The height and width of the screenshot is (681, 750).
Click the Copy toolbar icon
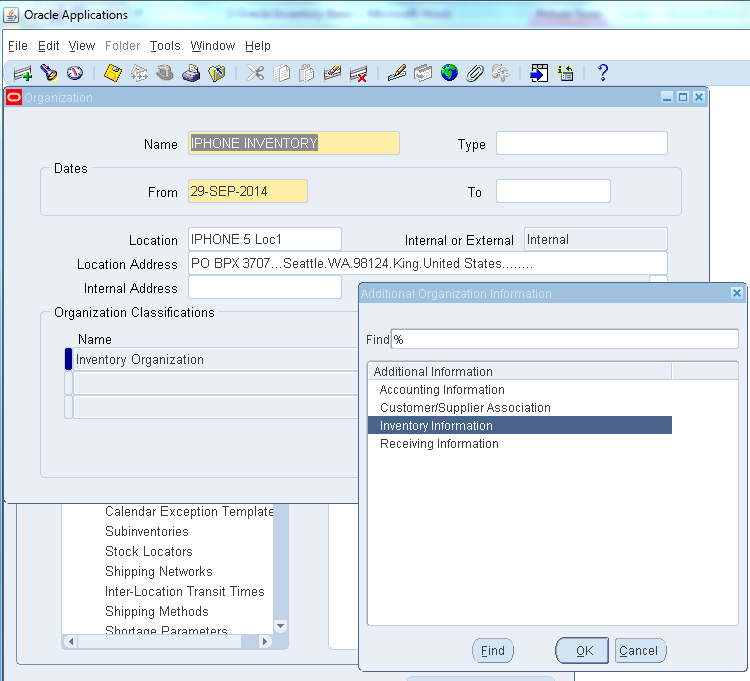click(x=281, y=73)
